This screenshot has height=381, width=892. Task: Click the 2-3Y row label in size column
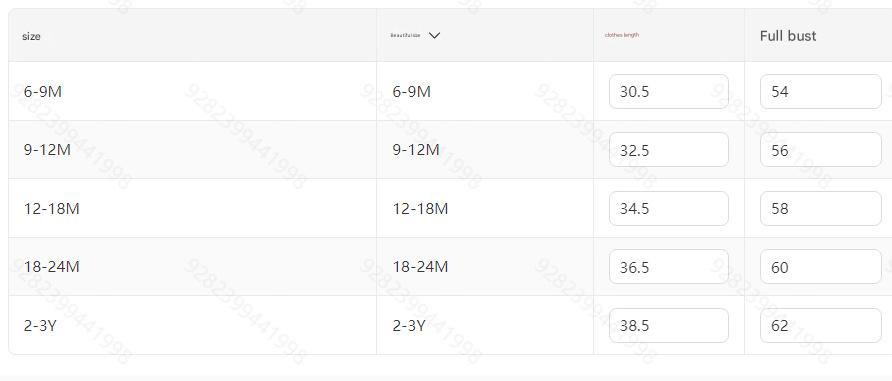[40, 326]
